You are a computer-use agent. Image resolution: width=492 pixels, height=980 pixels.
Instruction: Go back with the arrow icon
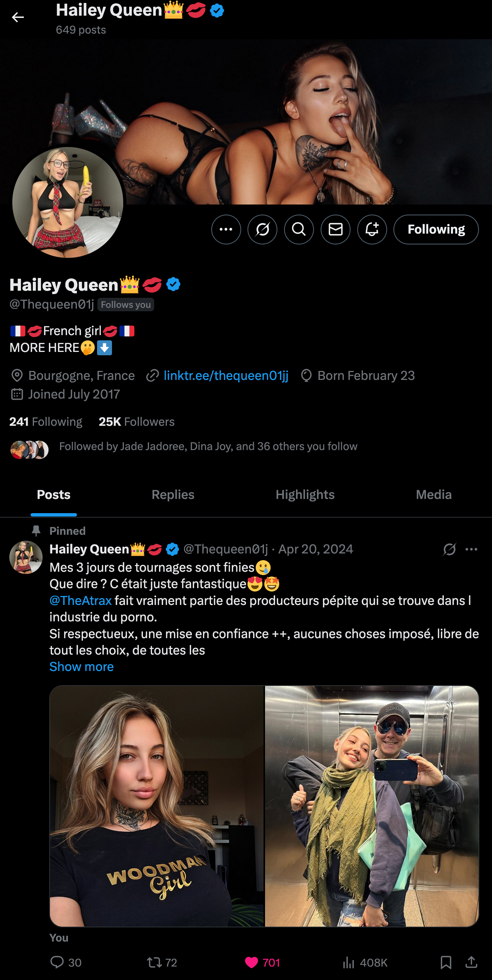click(18, 18)
